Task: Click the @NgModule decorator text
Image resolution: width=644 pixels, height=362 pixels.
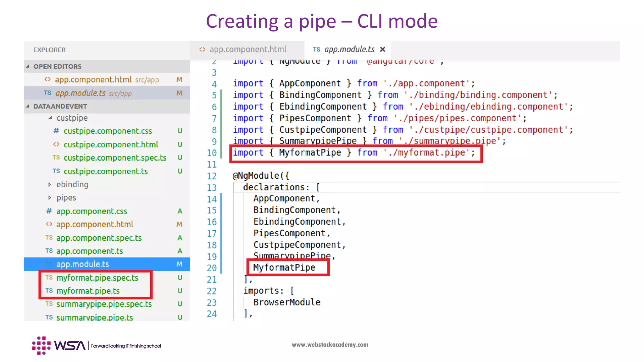Action: (x=261, y=176)
